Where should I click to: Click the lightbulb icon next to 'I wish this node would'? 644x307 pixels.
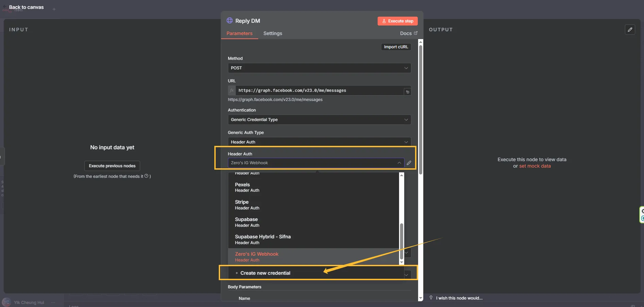431,297
